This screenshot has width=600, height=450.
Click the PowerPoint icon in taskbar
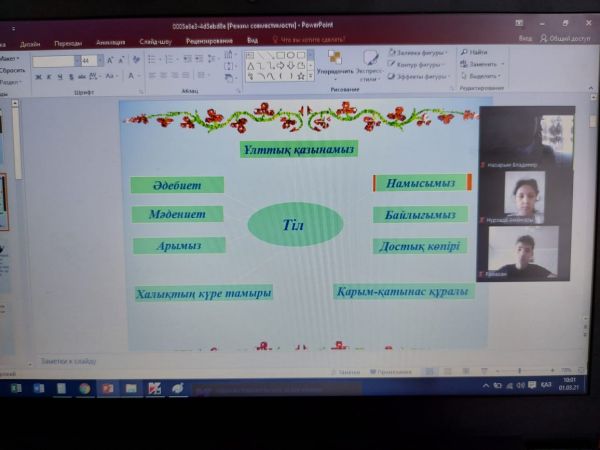tap(108, 387)
